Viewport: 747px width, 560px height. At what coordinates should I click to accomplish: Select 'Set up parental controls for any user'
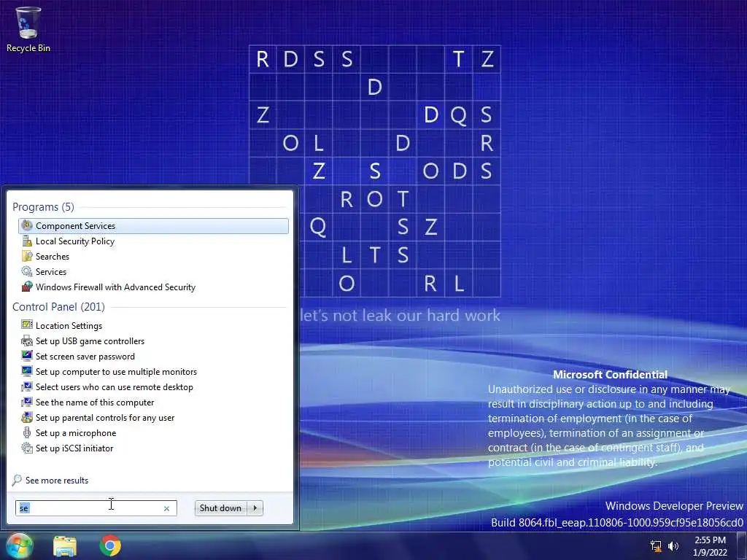pyautogui.click(x=153, y=417)
